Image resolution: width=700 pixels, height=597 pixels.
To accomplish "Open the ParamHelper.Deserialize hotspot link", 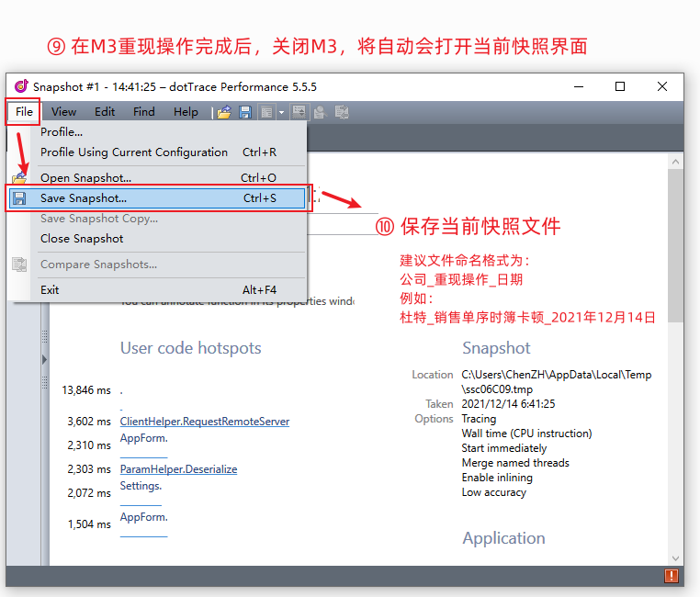I will click(178, 469).
